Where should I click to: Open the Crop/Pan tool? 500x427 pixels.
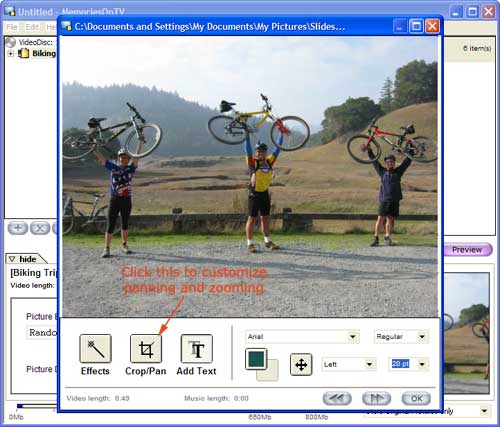click(x=146, y=348)
